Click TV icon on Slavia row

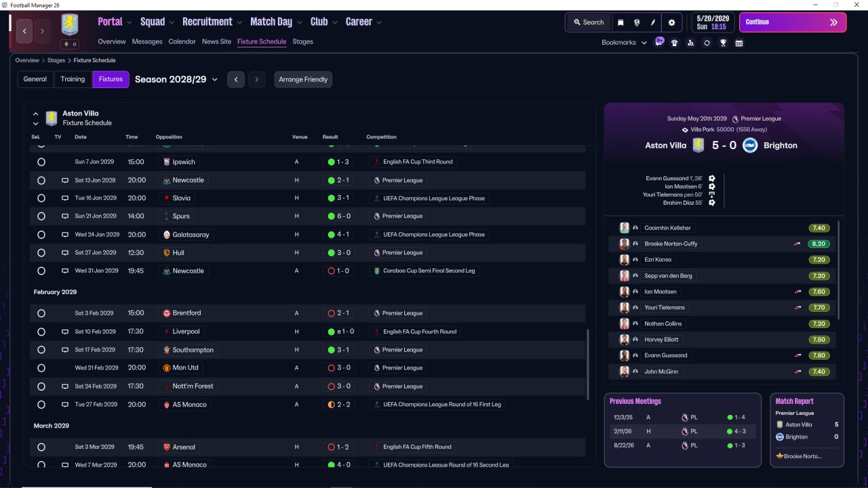pyautogui.click(x=65, y=199)
